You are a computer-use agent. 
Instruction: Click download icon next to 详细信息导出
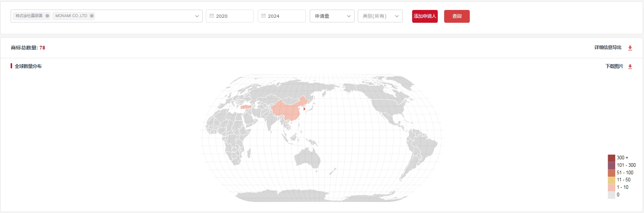(630, 48)
